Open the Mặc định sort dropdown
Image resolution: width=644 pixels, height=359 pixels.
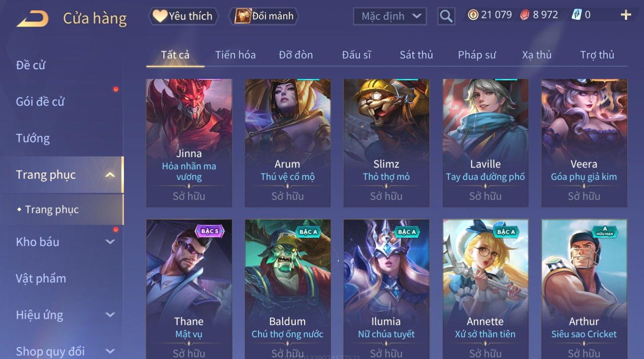[390, 16]
